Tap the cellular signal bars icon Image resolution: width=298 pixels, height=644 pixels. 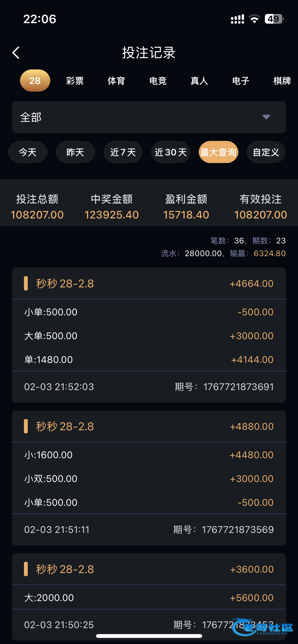coord(237,19)
